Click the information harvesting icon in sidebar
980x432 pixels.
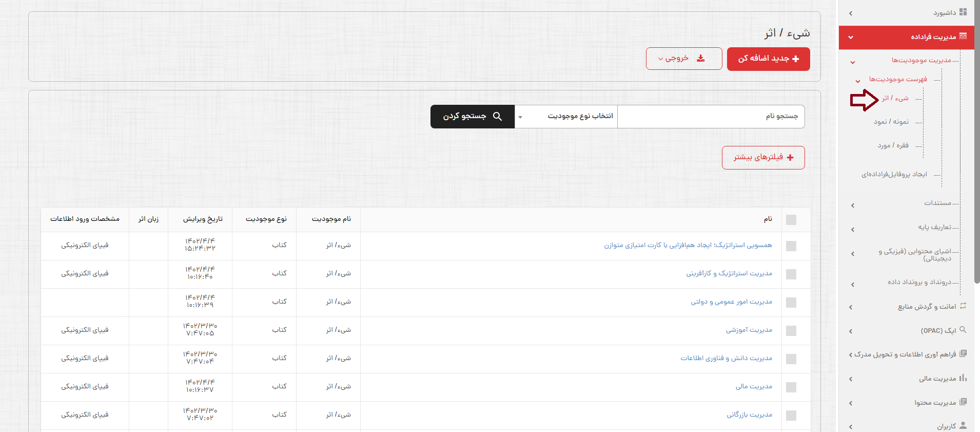(963, 353)
